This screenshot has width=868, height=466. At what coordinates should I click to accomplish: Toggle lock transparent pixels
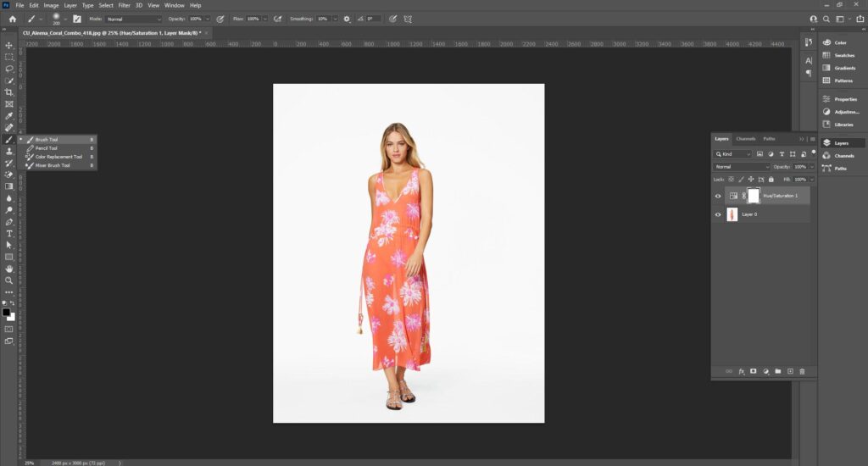tap(731, 180)
